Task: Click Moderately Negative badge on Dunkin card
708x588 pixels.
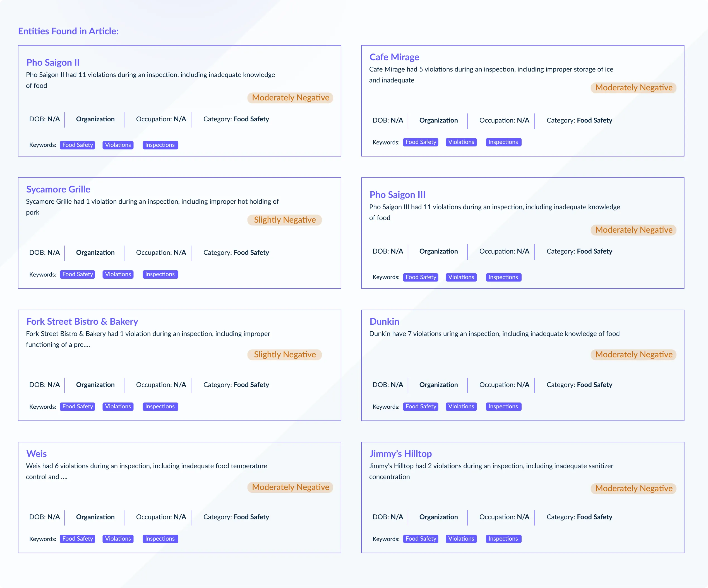Action: point(633,355)
